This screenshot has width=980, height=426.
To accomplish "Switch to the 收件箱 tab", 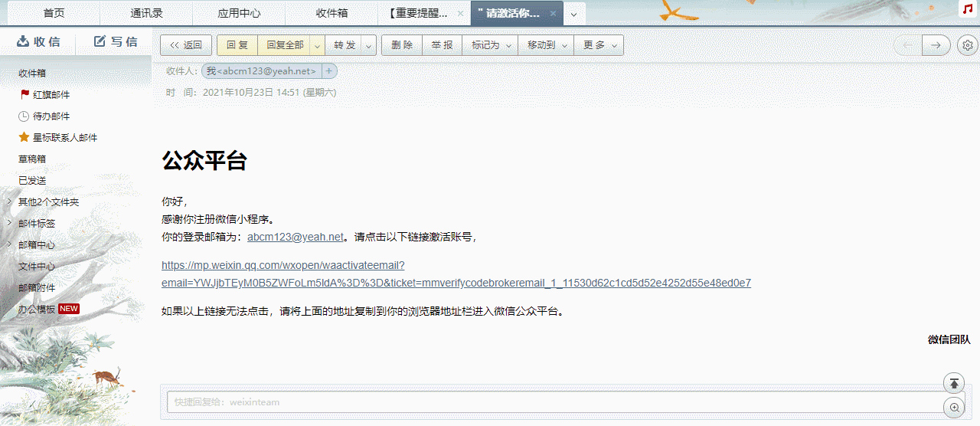I will [332, 14].
